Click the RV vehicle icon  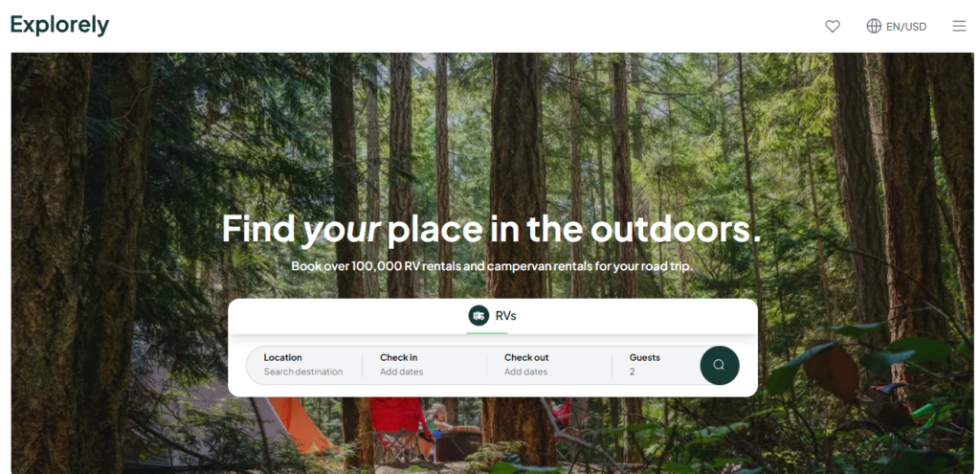tap(479, 316)
